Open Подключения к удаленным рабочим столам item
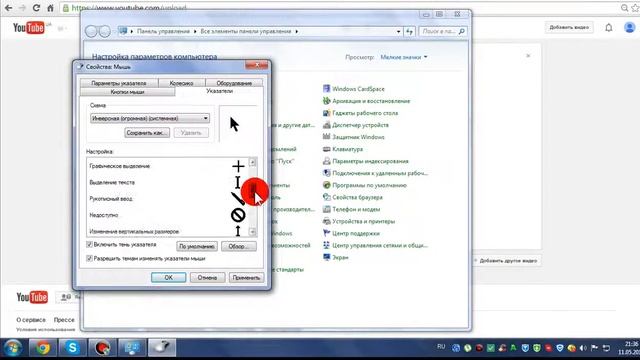 [x=375, y=173]
